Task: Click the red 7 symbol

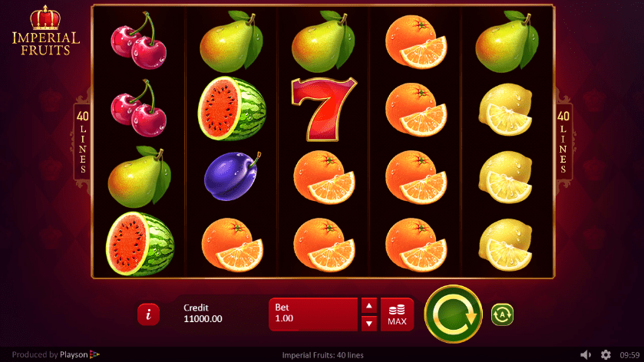Action: pos(324,109)
